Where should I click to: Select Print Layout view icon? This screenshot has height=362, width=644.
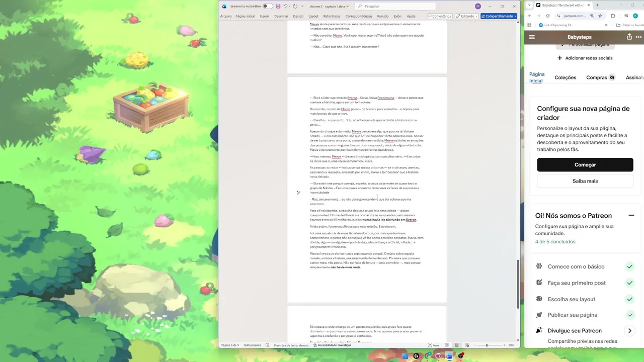457,345
